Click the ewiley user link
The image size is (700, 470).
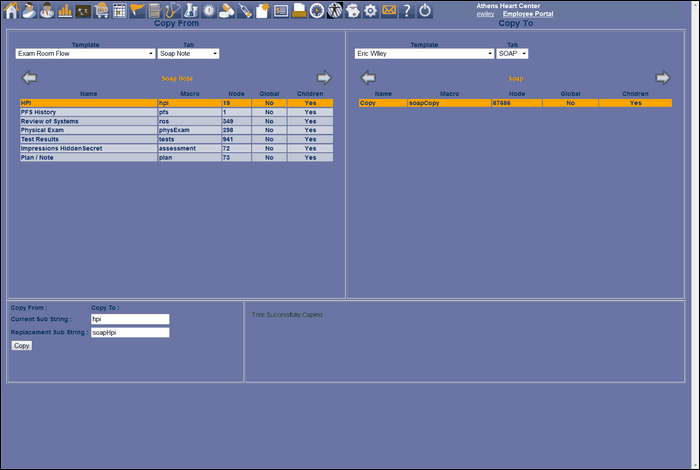coord(485,14)
